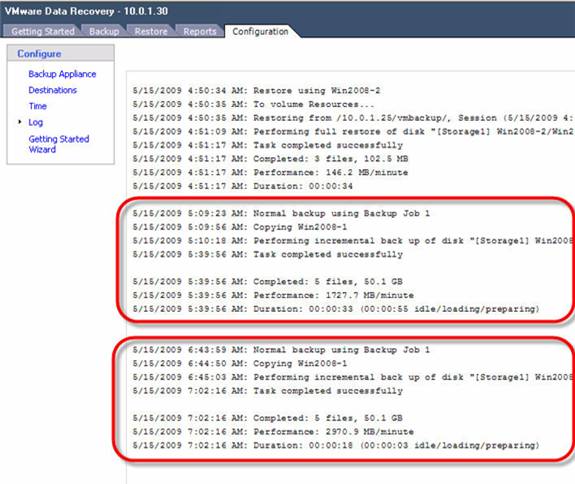Click the 'Copying Win2008-1' line at 5:09:56
This screenshot has width=575, height=484.
pos(240,227)
